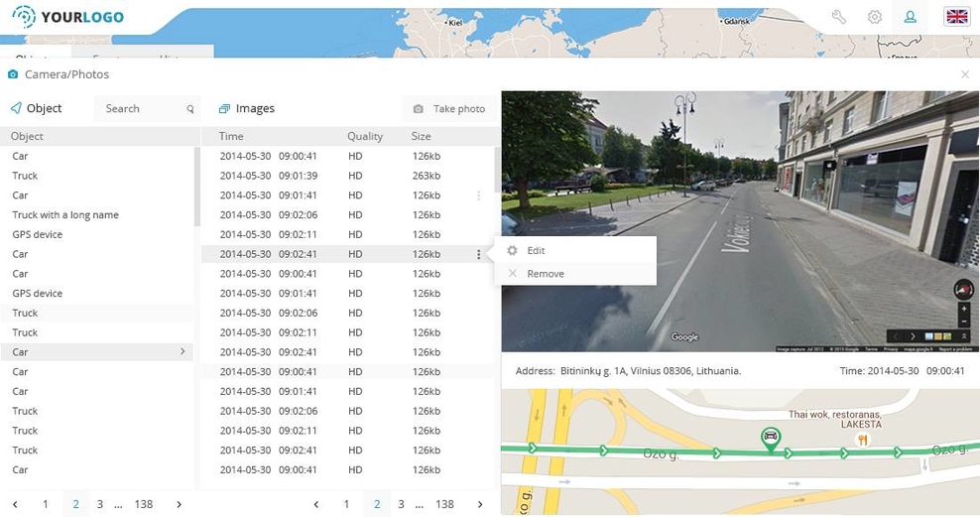Close the Camera/Photos panel
Screen dimensions: 980x517
(965, 74)
